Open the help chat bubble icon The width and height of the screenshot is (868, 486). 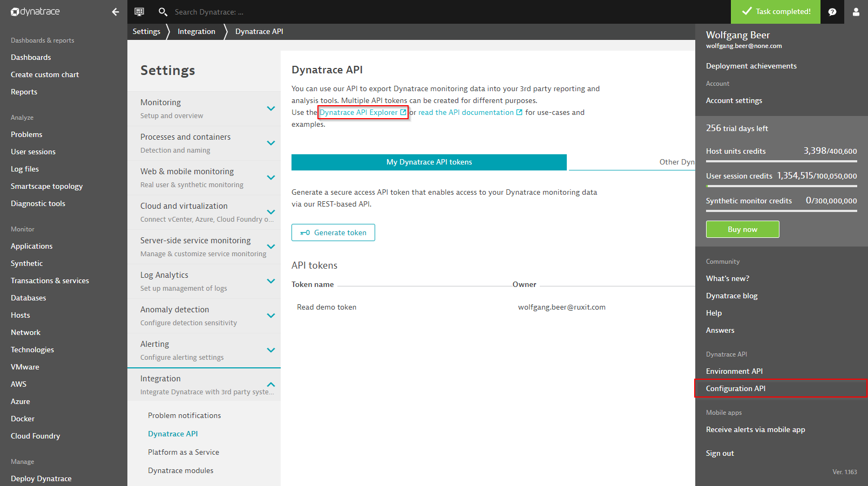(832, 12)
